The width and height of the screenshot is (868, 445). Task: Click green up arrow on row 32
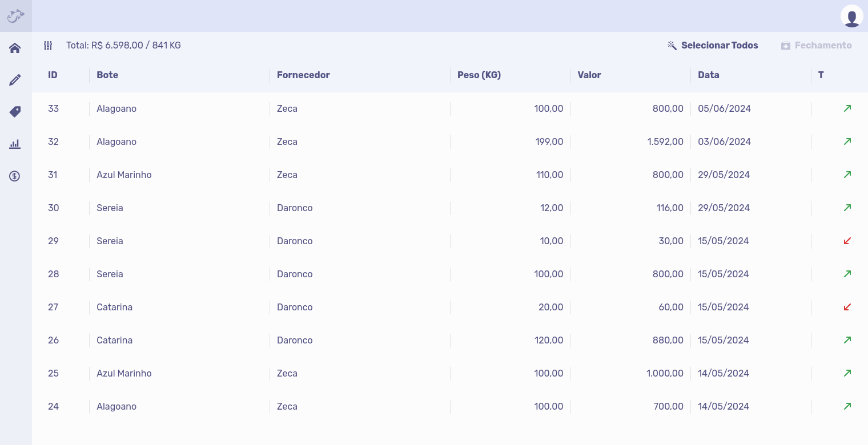point(847,141)
